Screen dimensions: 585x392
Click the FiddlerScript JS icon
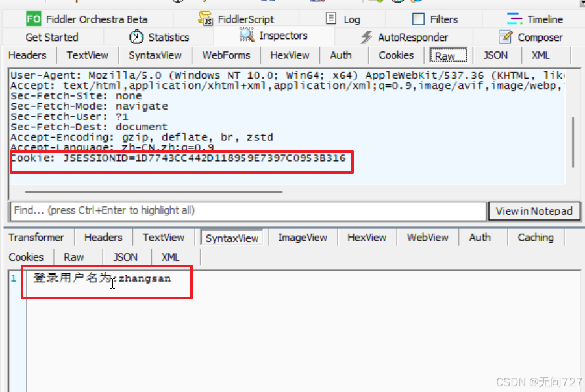[x=206, y=18]
